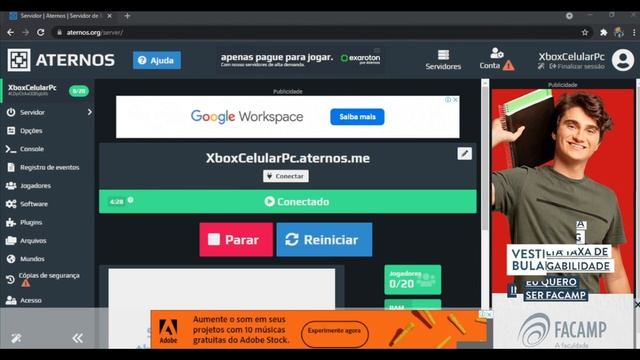Screen dimensions: 640x360
Task: Click the Parar stop button
Action: [236, 240]
